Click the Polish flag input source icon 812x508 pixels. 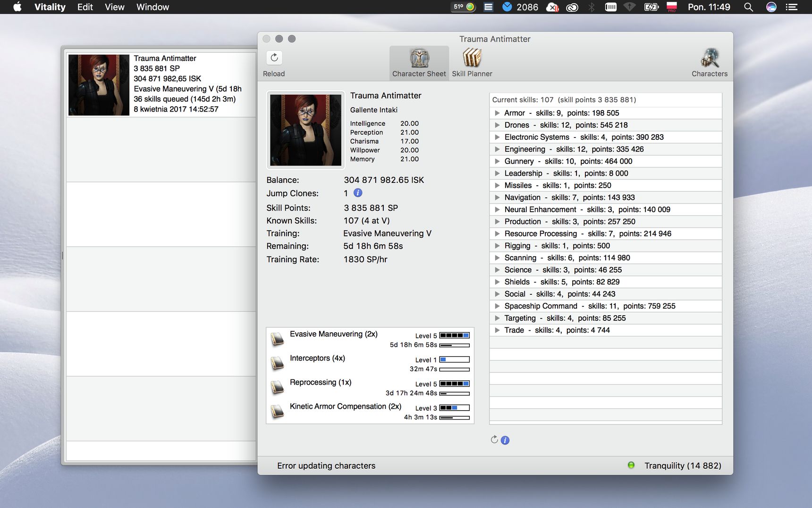pyautogui.click(x=672, y=7)
